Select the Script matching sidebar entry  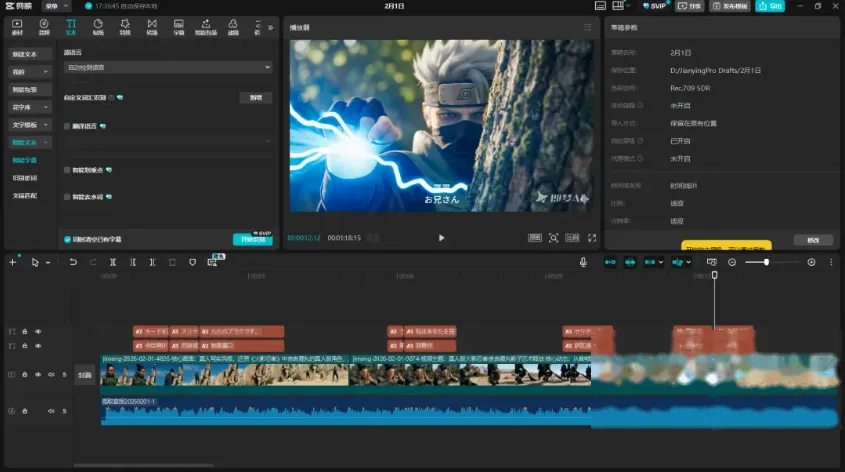click(x=25, y=196)
